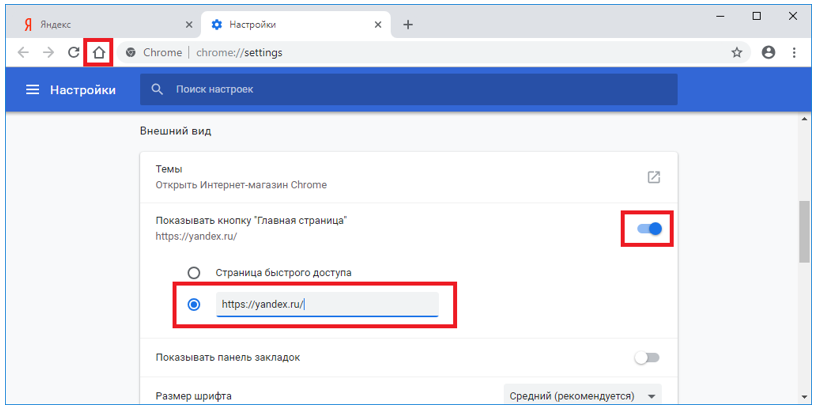Screen dimensions: 818x412
Task: Bookmark this page with the star icon
Action: point(736,52)
